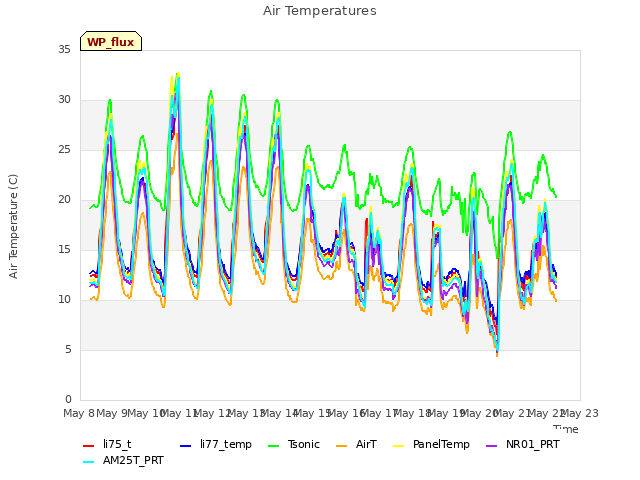Click the WP_flux annotation label
The height and width of the screenshot is (480, 640).
(x=111, y=41)
